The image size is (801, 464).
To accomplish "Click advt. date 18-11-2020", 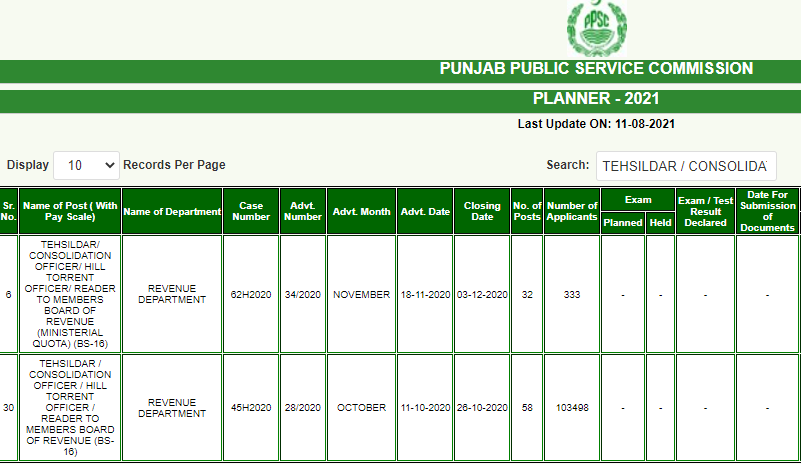I will 425,294.
